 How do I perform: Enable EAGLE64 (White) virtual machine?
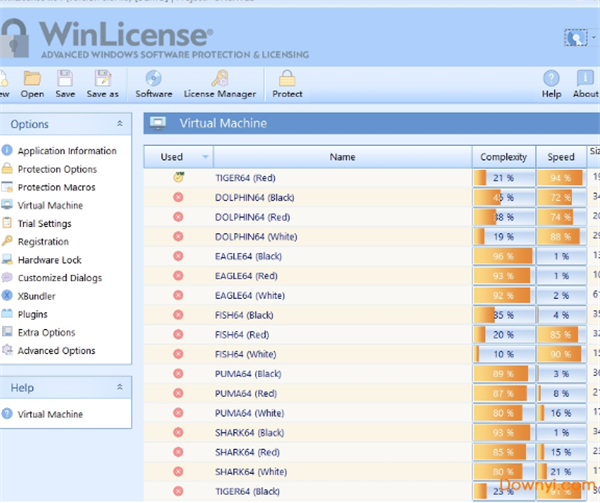[x=178, y=295]
